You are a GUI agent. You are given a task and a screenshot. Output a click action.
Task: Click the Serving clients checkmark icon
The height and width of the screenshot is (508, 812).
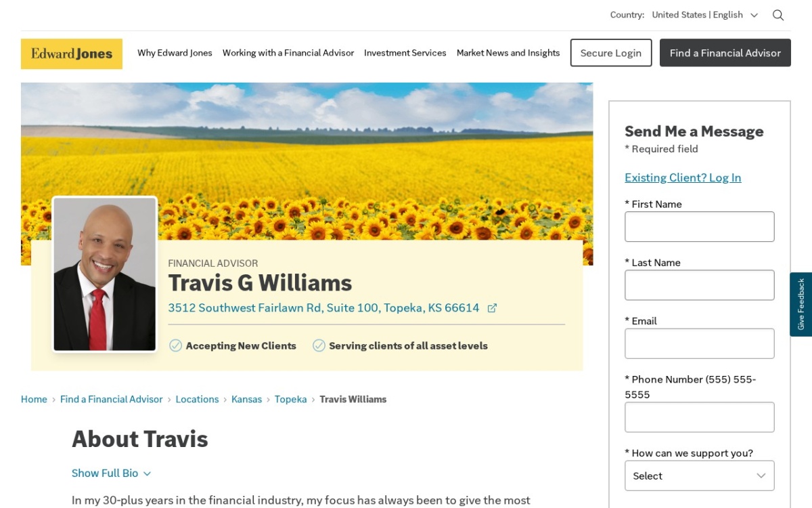(319, 345)
